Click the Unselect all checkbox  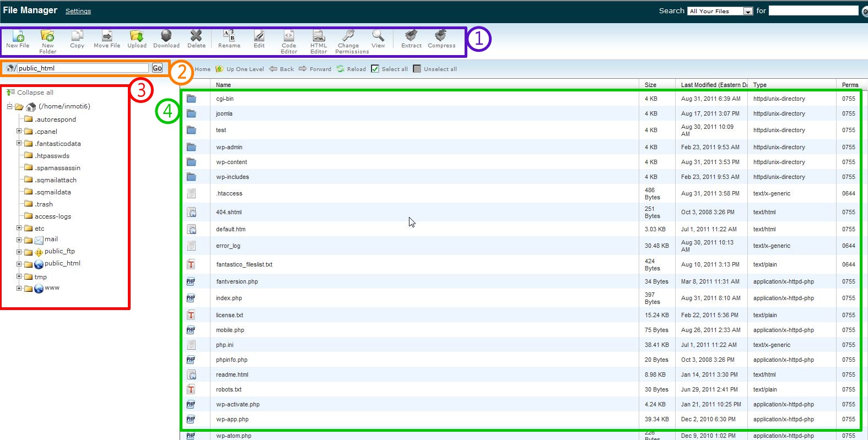click(417, 69)
